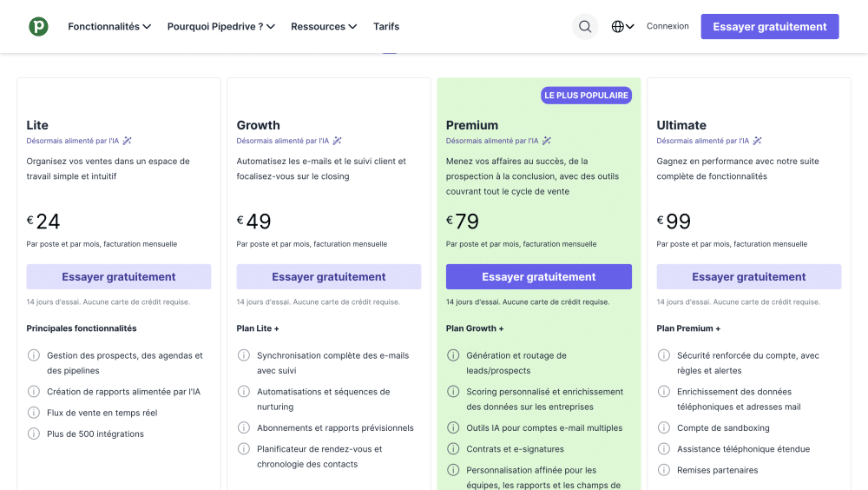Viewport: 868px width, 490px height.
Task: Click the Pipedrive logo icon
Action: point(38,27)
